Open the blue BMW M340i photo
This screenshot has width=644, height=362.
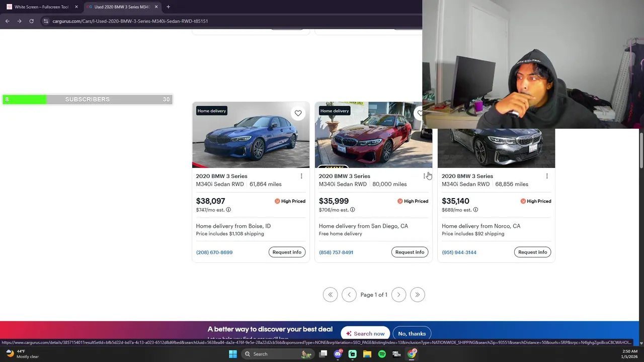coord(251,135)
